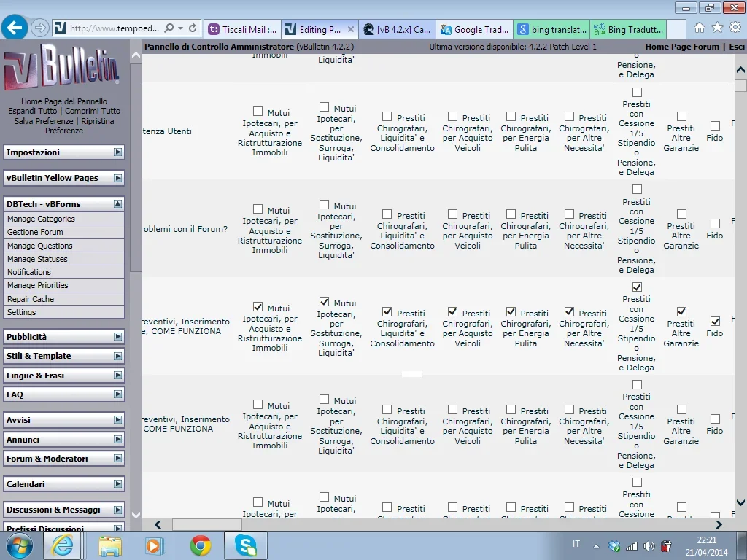Click the browser address bar URL field
This screenshot has width=747, height=560.
(x=115, y=28)
